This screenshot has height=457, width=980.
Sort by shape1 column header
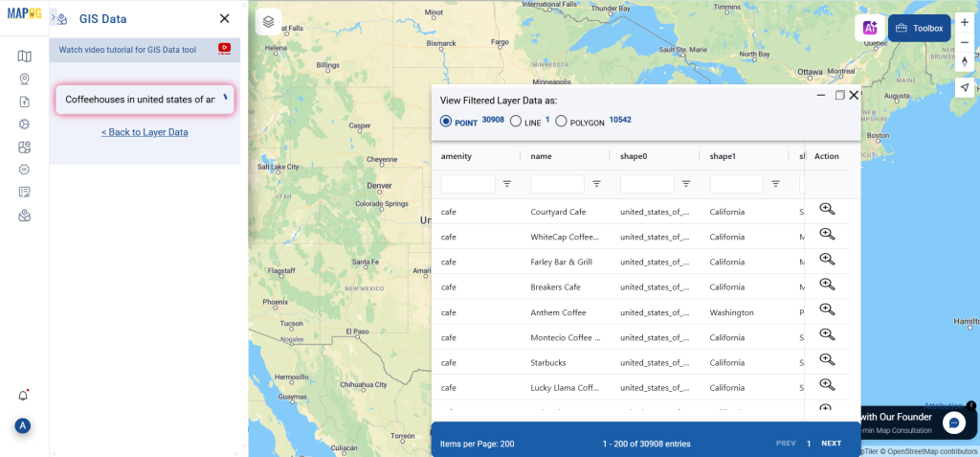723,156
